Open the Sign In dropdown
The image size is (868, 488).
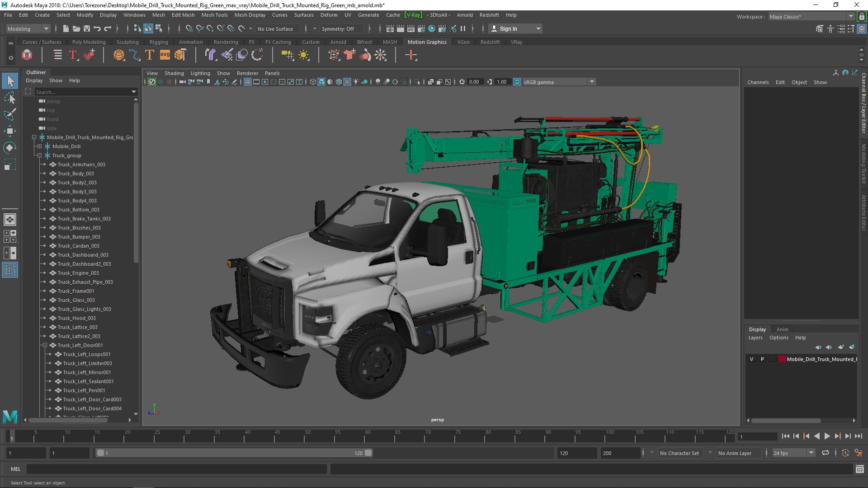[x=515, y=28]
